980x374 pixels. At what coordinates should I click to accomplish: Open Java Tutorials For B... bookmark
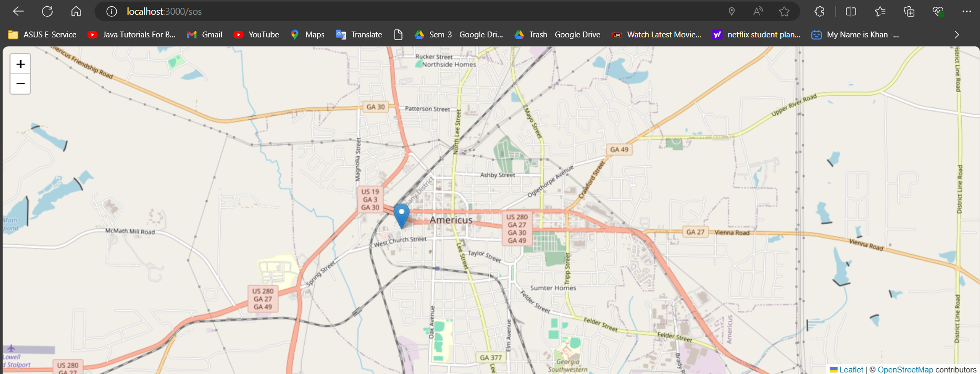click(x=131, y=35)
